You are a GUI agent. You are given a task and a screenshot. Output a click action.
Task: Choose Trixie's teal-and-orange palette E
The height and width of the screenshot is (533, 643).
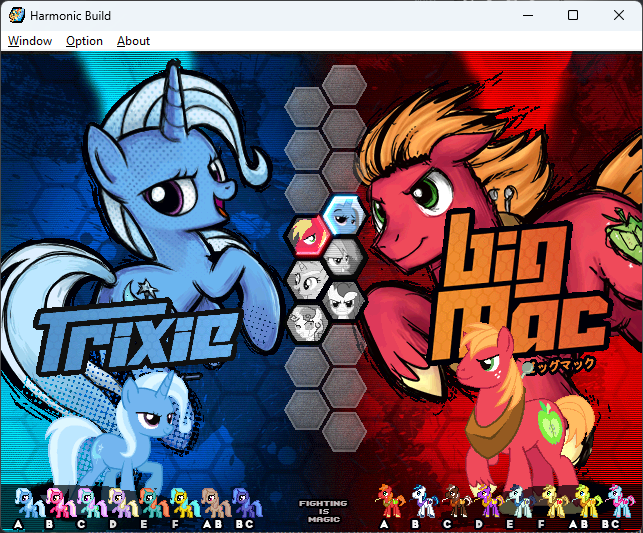(x=154, y=502)
